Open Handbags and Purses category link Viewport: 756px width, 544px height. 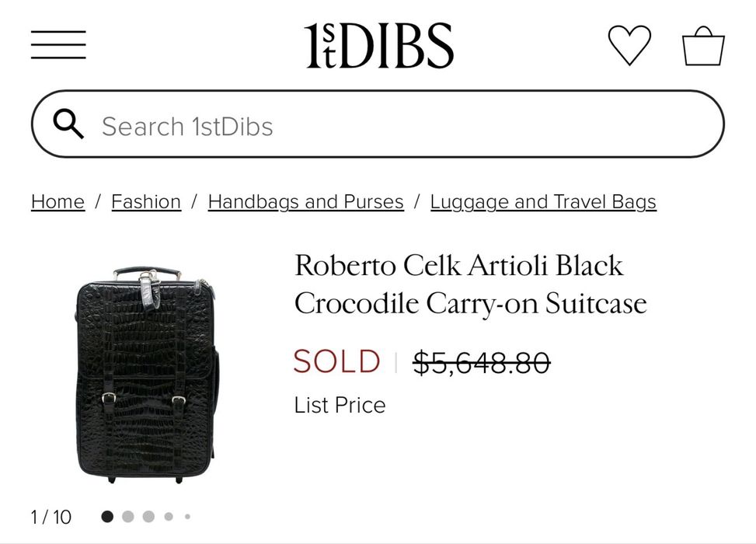[x=305, y=202]
